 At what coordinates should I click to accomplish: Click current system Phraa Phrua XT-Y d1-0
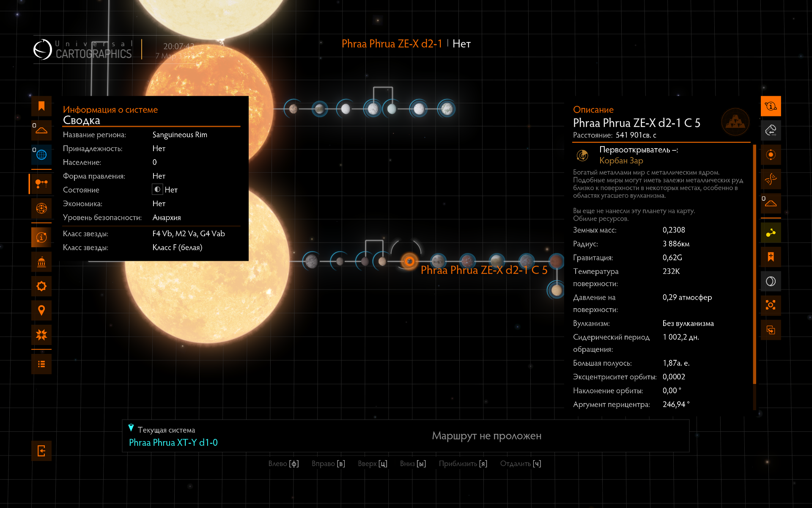[x=173, y=442]
